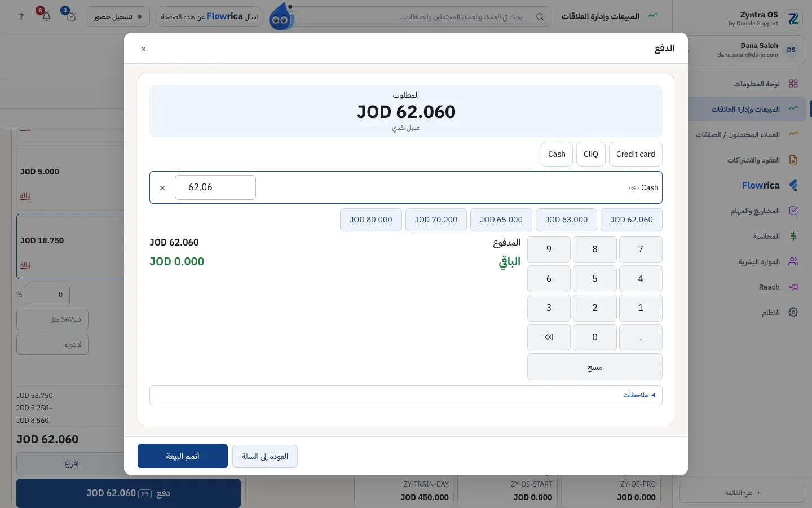Screen dimensions: 812x508
Task: Click the search magnifier icon
Action: coord(540,16)
